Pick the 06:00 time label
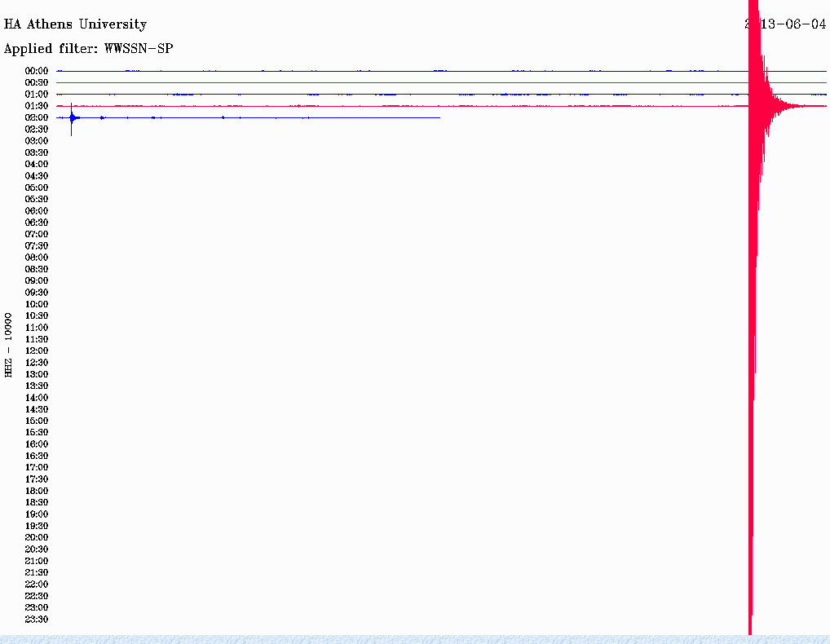 (37, 210)
